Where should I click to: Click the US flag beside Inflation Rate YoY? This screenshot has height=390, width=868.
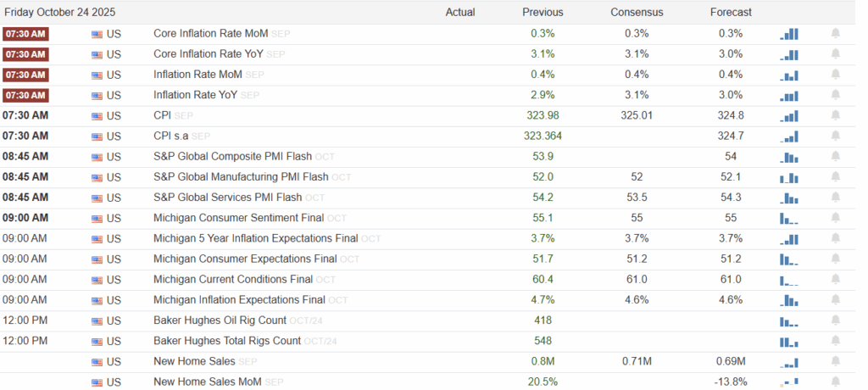click(x=97, y=95)
